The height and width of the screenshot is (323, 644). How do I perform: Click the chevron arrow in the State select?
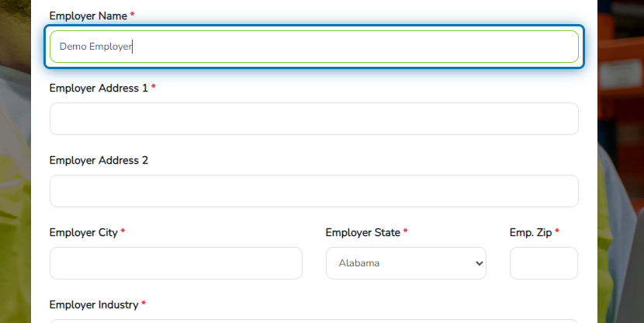pos(479,263)
